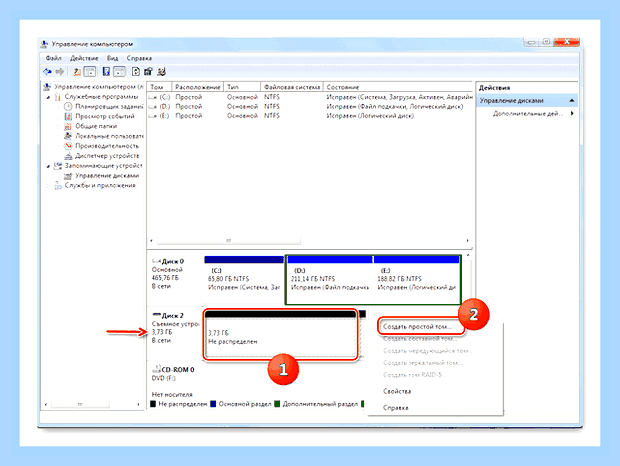Select the (D:) 211,14 ГБ NTFS partition block
This screenshot has width=620, height=466.
[330, 279]
